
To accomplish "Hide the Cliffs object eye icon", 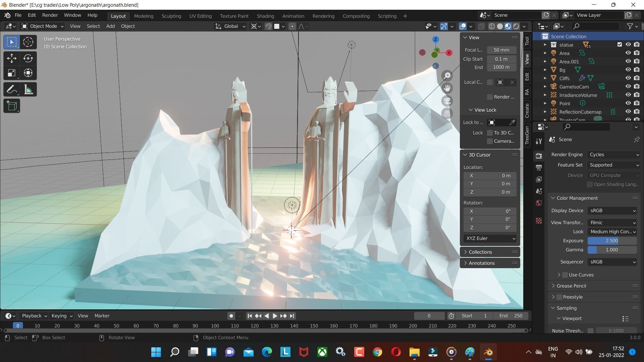I will [628, 78].
